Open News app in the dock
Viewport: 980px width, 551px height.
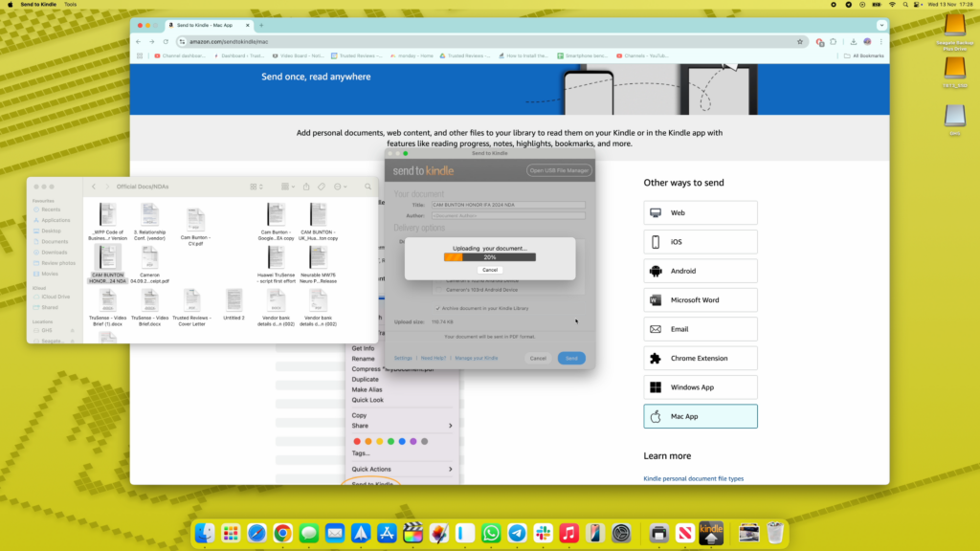click(685, 533)
